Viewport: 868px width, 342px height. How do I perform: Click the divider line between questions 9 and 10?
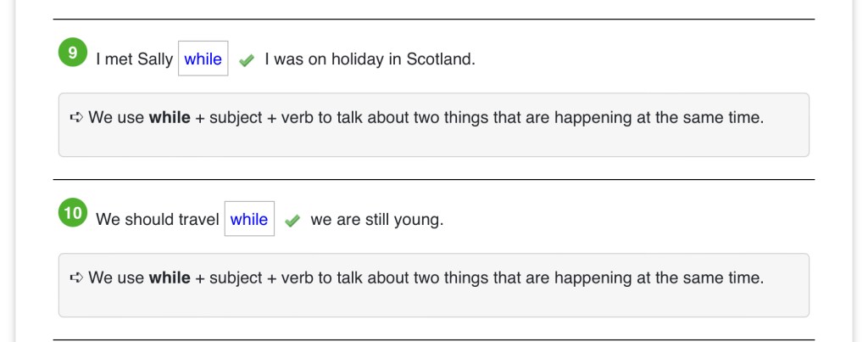[433, 179]
